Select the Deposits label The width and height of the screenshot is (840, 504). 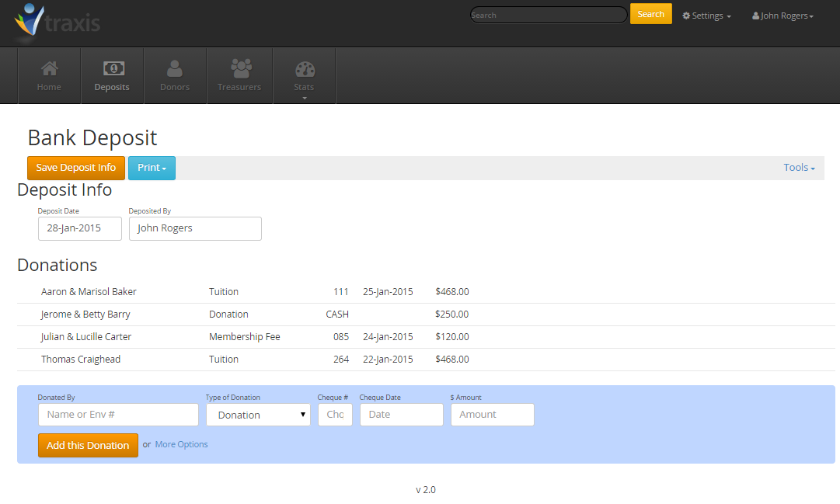tap(112, 87)
